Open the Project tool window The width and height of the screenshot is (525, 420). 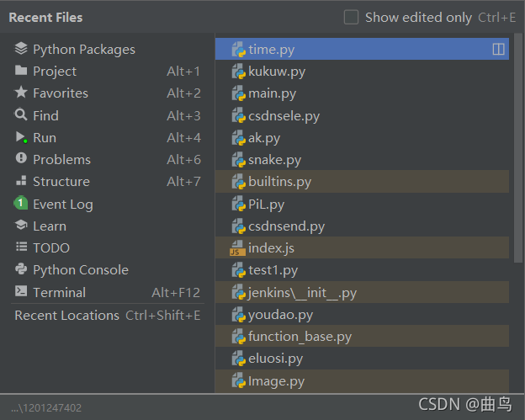(x=107, y=71)
